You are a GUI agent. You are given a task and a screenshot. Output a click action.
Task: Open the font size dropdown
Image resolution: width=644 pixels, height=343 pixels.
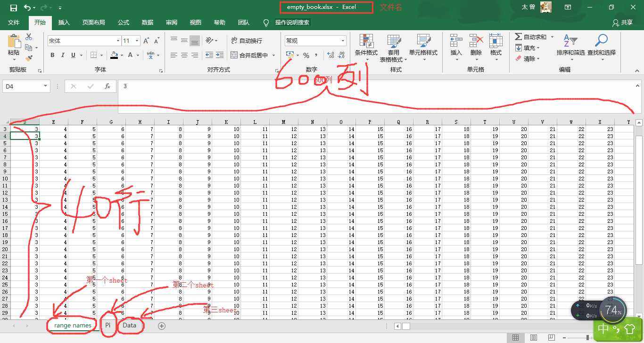pyautogui.click(x=138, y=41)
